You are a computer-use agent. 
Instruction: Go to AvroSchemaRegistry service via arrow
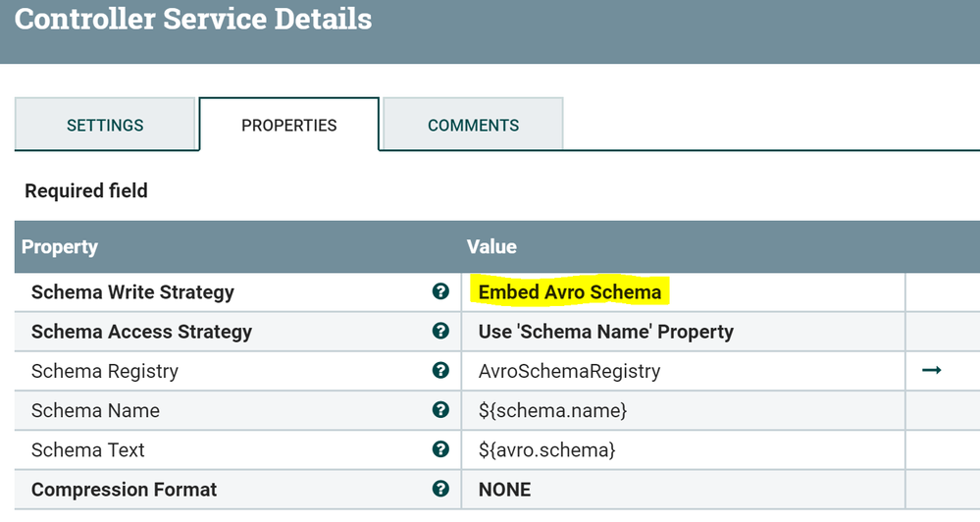[932, 371]
